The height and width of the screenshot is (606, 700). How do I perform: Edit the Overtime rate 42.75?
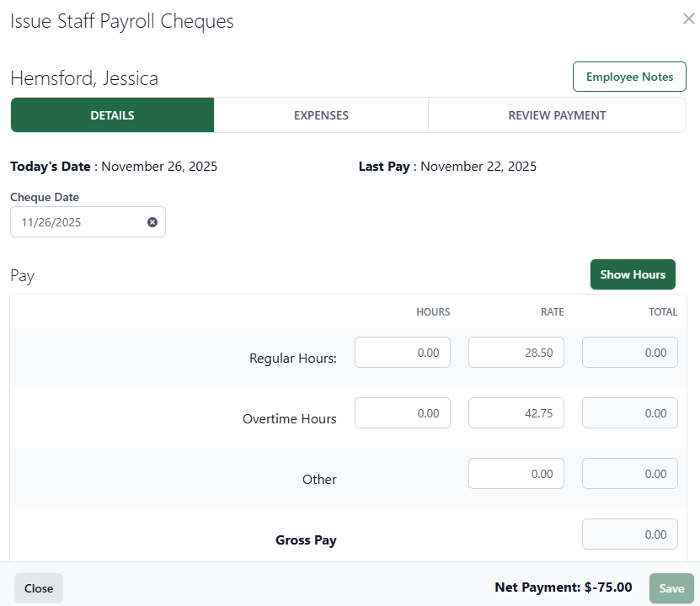[x=516, y=413]
